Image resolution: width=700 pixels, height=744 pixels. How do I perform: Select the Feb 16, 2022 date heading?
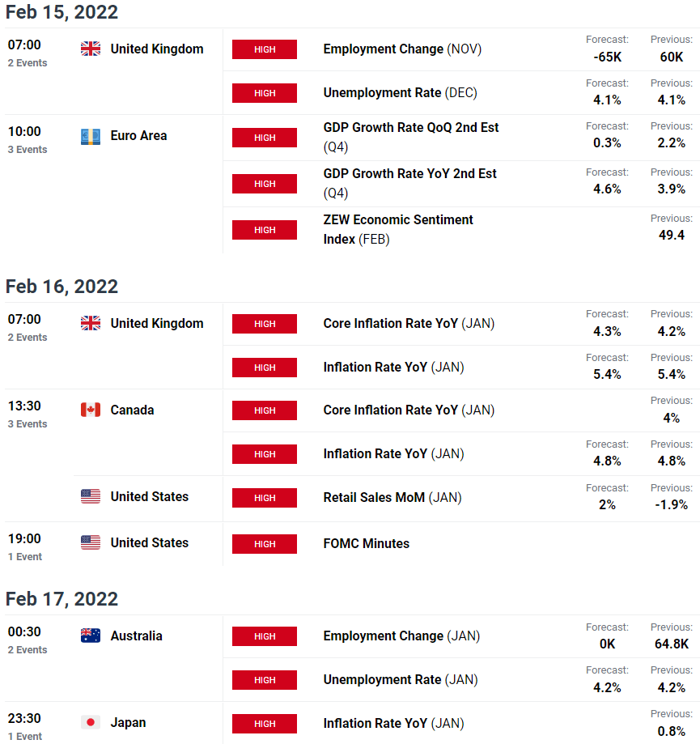pyautogui.click(x=62, y=287)
